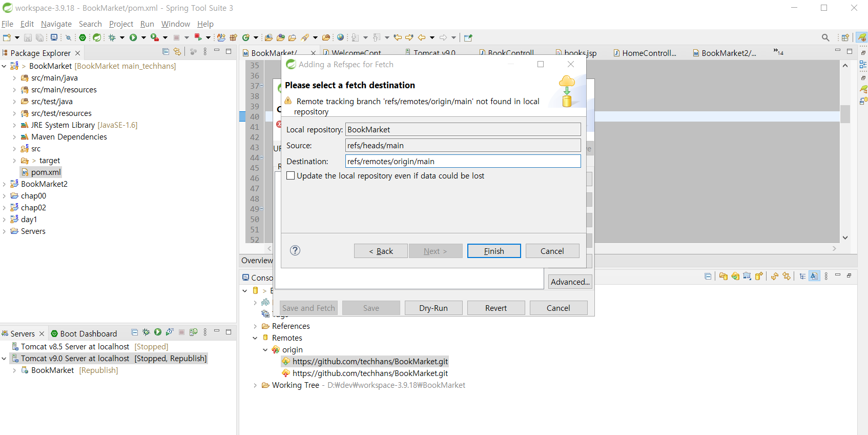Click the New file toolbar icon
Viewport: 868px width, 435px height.
(7, 37)
